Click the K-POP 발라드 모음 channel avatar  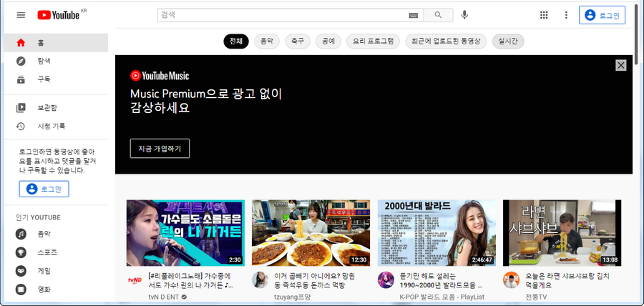[x=386, y=280]
